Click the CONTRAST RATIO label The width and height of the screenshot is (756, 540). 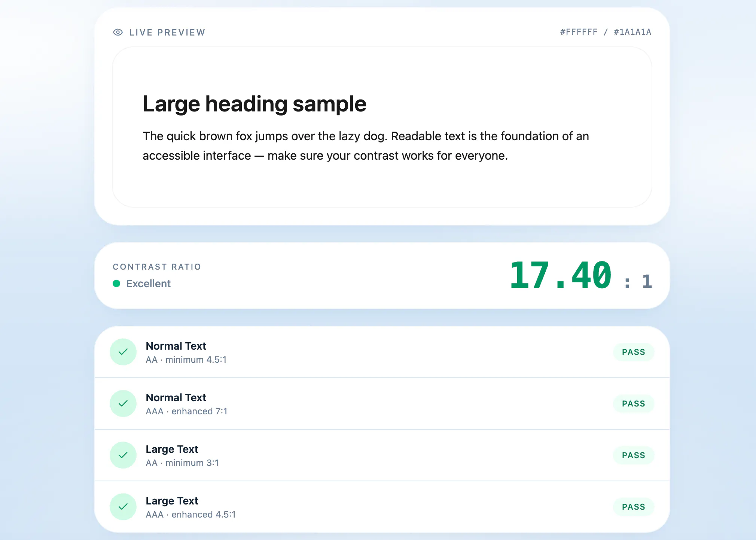(x=157, y=267)
